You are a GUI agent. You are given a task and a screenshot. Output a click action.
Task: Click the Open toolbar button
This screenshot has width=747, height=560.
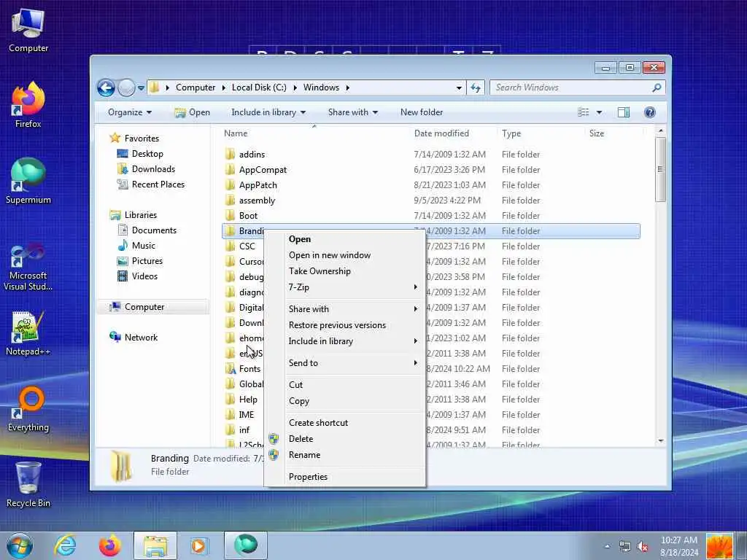tap(193, 112)
